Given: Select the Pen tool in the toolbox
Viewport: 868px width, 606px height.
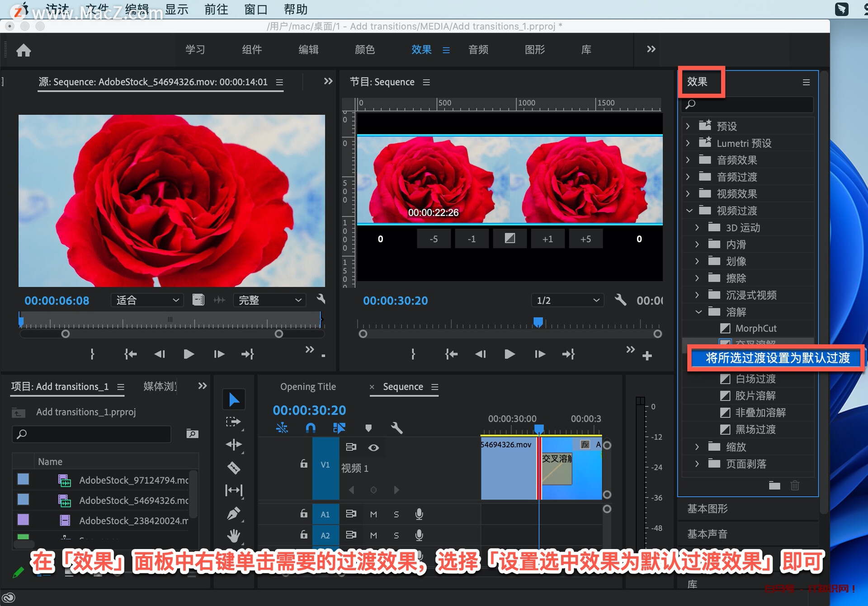Looking at the screenshot, I should tap(234, 513).
